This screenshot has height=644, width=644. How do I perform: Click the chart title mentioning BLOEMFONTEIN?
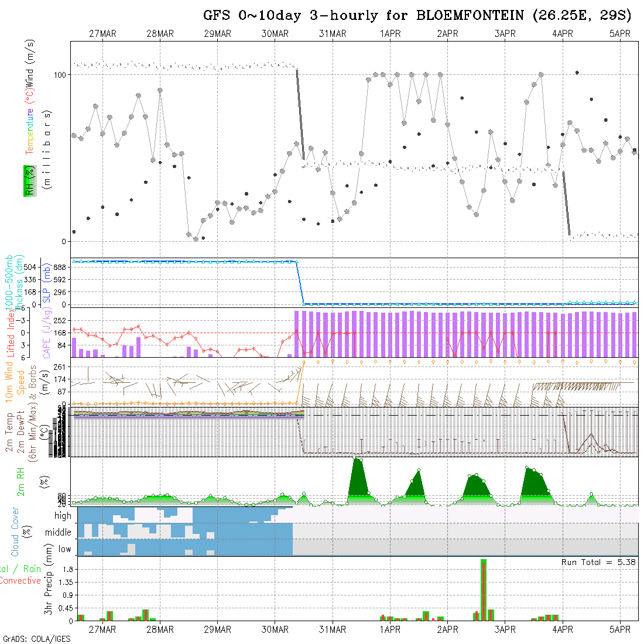pos(417,16)
